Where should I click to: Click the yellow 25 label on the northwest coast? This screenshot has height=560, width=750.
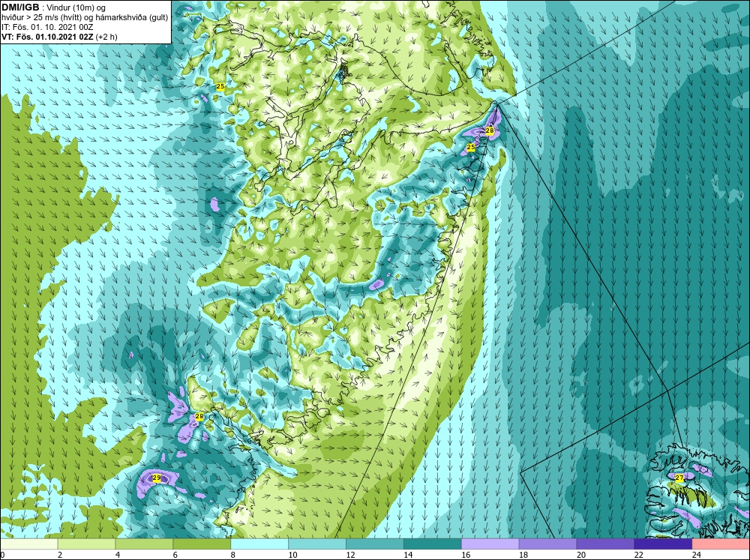220,86
